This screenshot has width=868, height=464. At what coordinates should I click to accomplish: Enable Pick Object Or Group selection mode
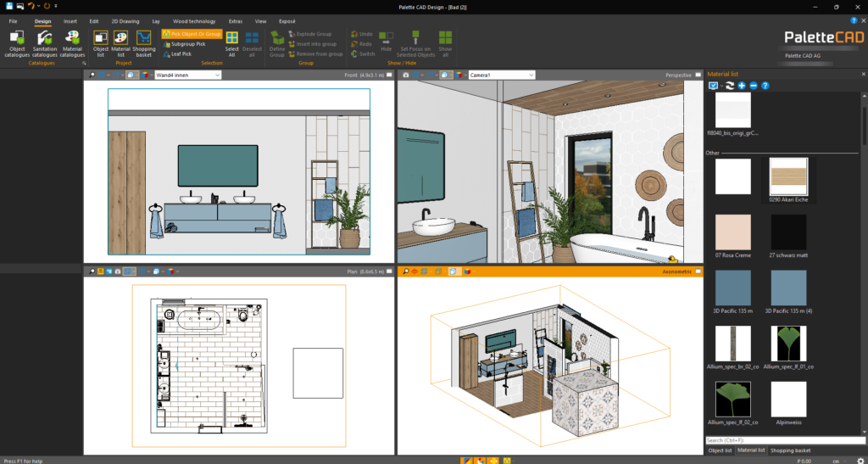click(192, 34)
